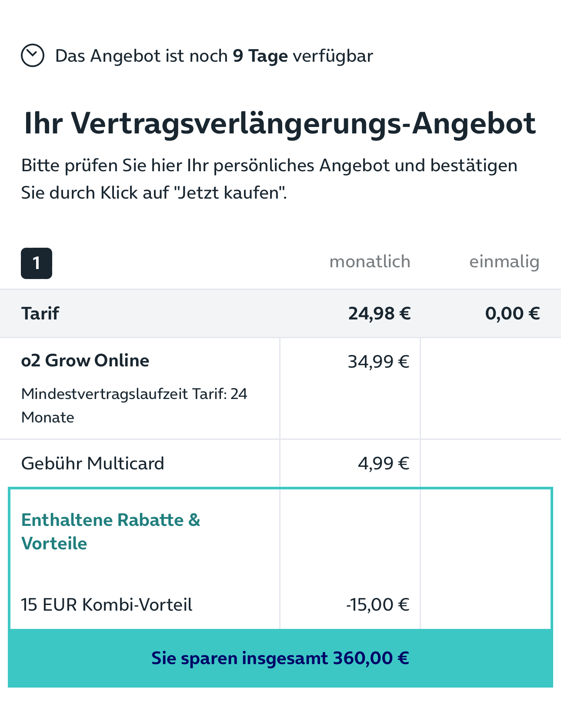The image size is (561, 728).
Task: Click the 'monatlich' column header
Action: [370, 262]
